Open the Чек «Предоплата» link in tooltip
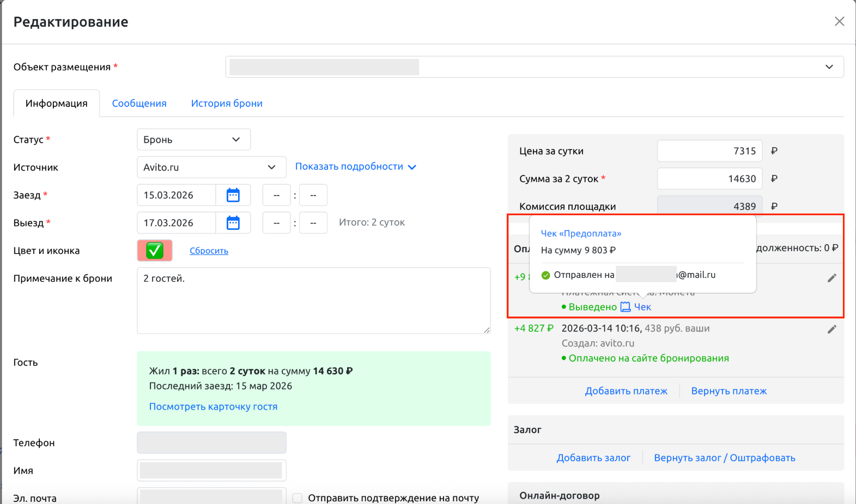856x504 pixels. coord(581,233)
